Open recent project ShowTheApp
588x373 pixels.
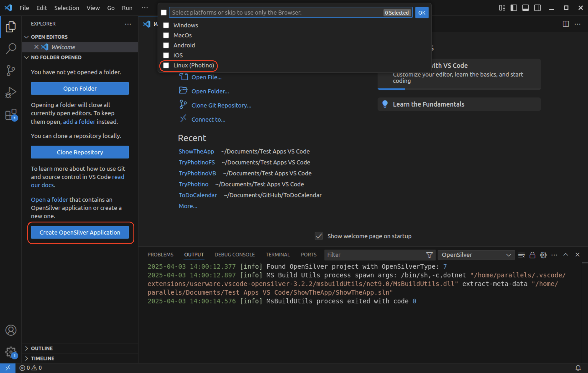[x=196, y=151]
